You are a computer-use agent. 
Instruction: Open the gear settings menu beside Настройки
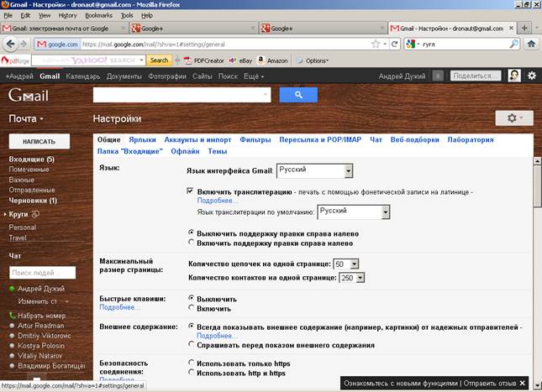point(514,118)
